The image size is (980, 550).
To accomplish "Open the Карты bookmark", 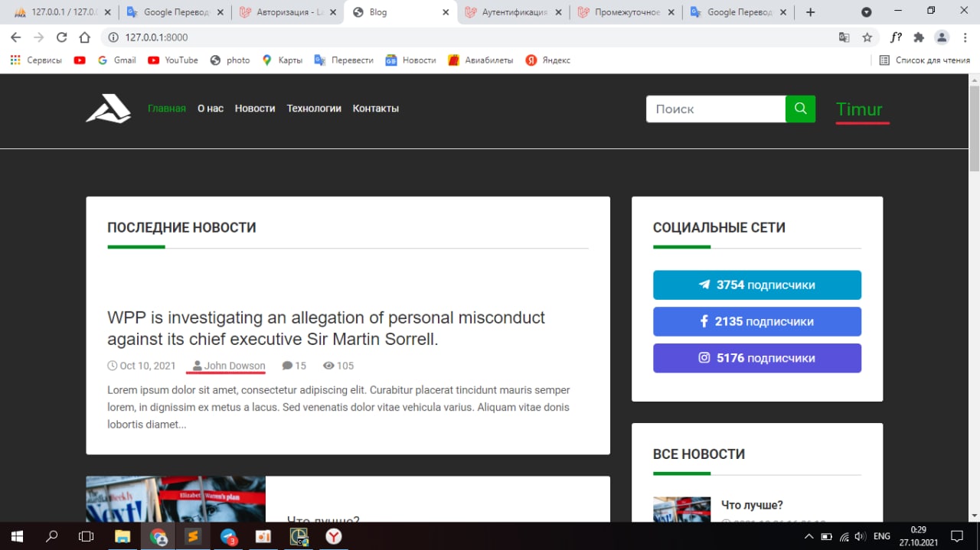I will tap(283, 60).
